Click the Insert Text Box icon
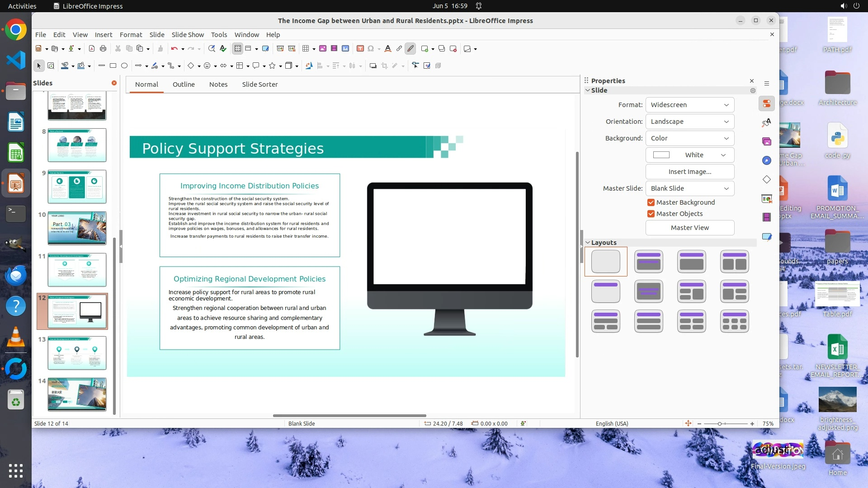This screenshot has width=868, height=488. click(x=360, y=49)
